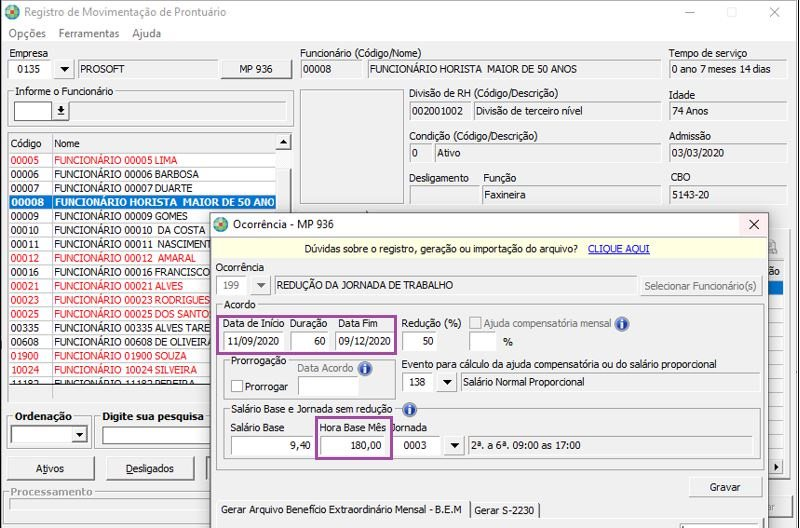Switch to the Gerar S-2230 tab
Screen dimensions: 800x528
click(503, 510)
